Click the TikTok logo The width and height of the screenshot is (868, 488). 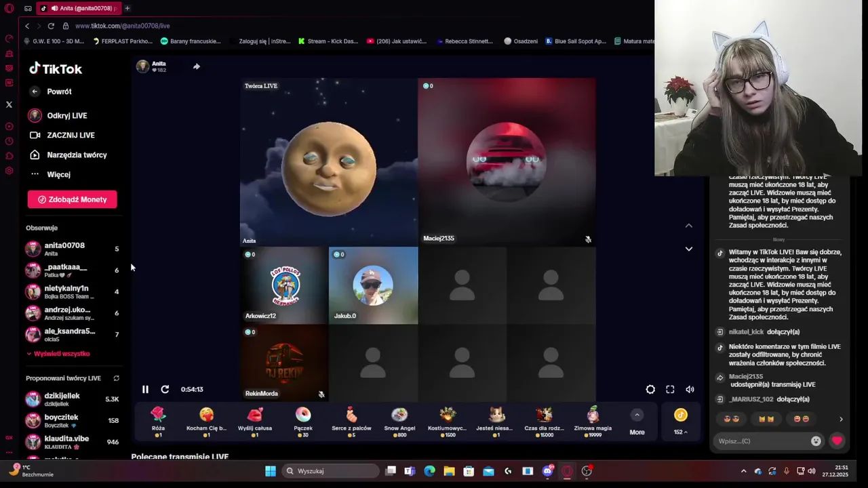click(x=56, y=68)
